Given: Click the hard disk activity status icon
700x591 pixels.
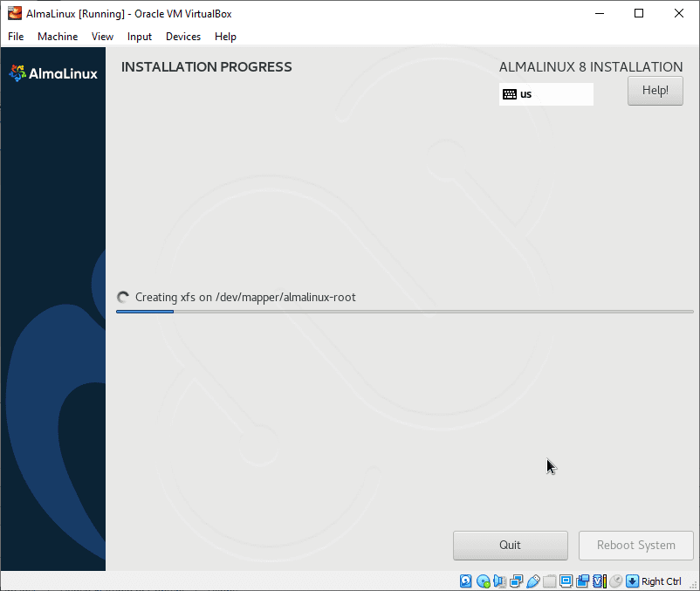Looking at the screenshot, I should (465, 581).
